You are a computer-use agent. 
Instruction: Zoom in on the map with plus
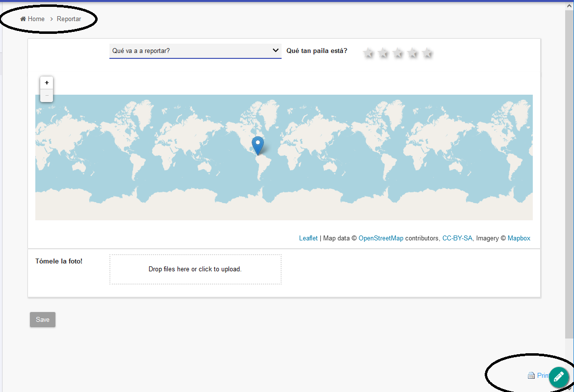[x=47, y=83]
